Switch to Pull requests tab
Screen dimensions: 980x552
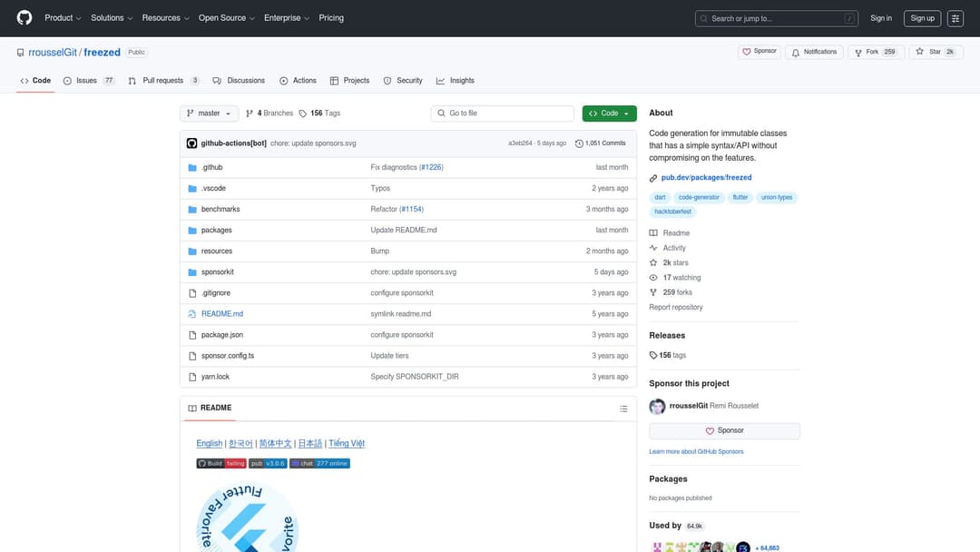[x=163, y=81]
